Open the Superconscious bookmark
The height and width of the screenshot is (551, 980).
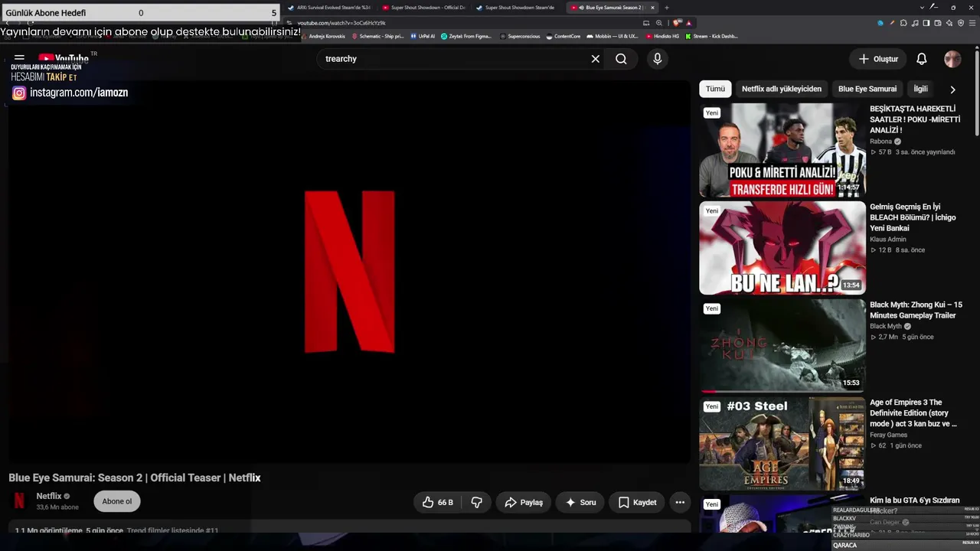click(x=520, y=36)
